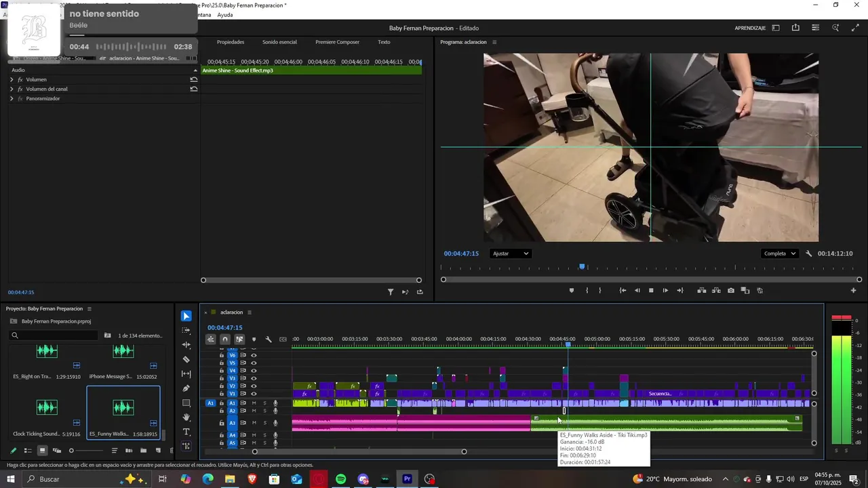Select the Clock Ticking Sound thumbnail
The width and height of the screenshot is (868, 488).
click(47, 407)
